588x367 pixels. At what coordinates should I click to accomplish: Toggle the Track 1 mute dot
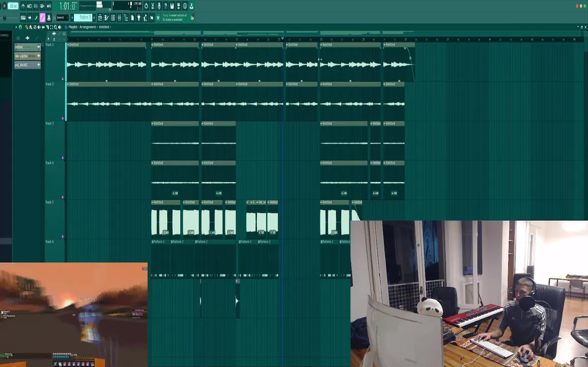[x=63, y=79]
